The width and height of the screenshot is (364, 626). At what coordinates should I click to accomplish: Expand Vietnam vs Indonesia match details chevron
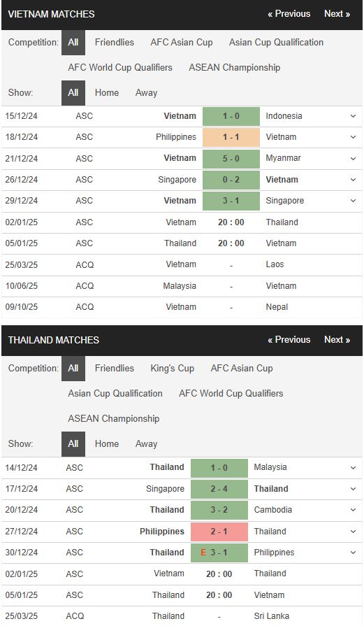[x=353, y=116]
